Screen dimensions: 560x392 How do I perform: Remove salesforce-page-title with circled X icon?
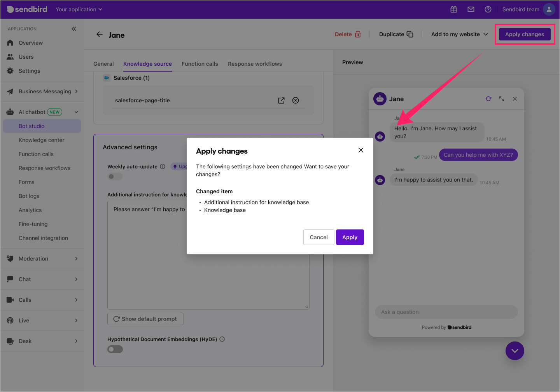pos(296,100)
